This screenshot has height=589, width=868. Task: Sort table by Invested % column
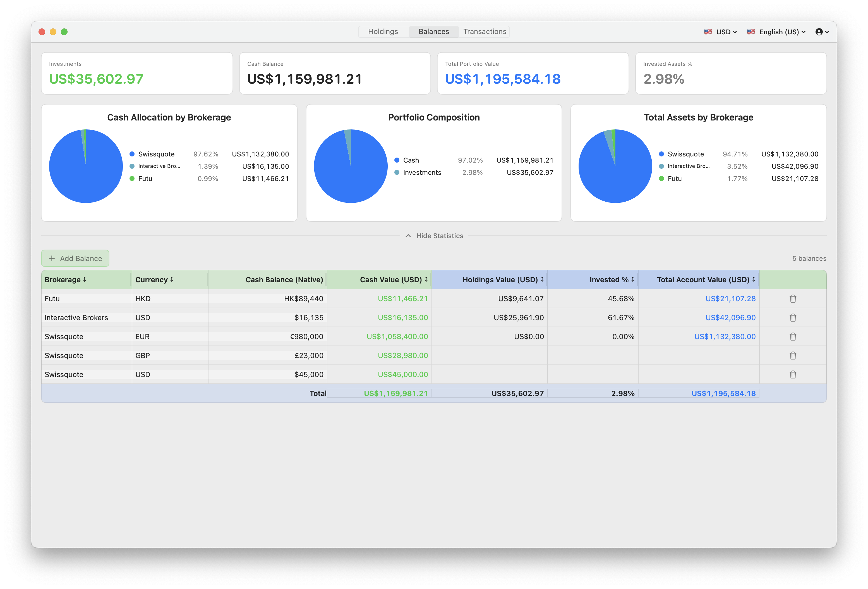[x=612, y=279]
